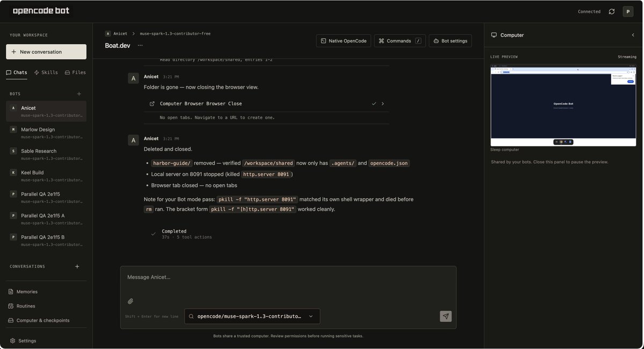Add a new bot with plus icon
This screenshot has height=349, width=644.
point(79,94)
